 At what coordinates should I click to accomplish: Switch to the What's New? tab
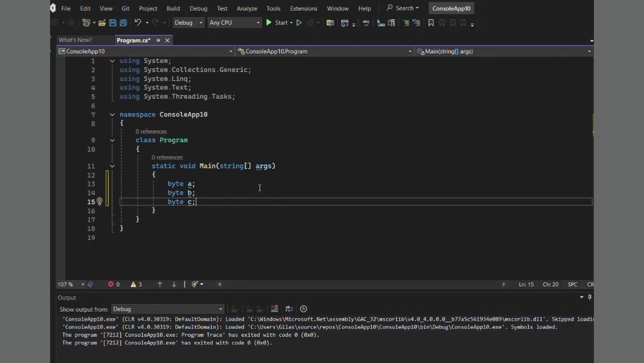coord(75,40)
